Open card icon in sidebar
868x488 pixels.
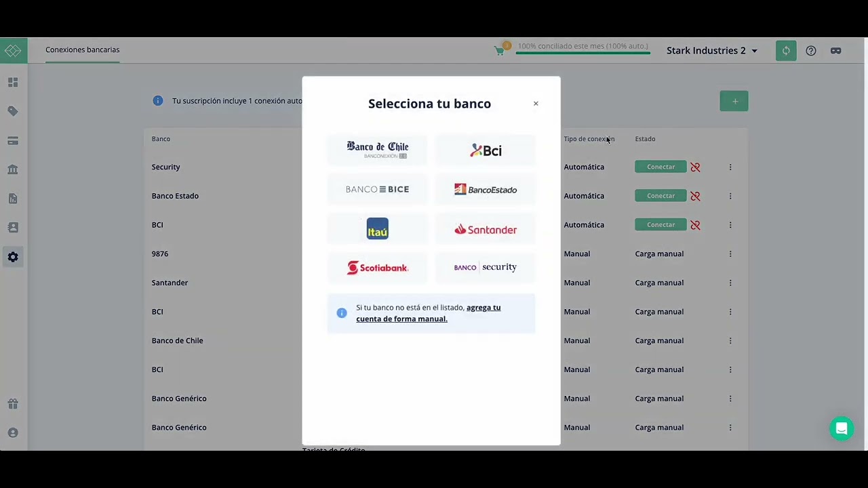pyautogui.click(x=13, y=140)
